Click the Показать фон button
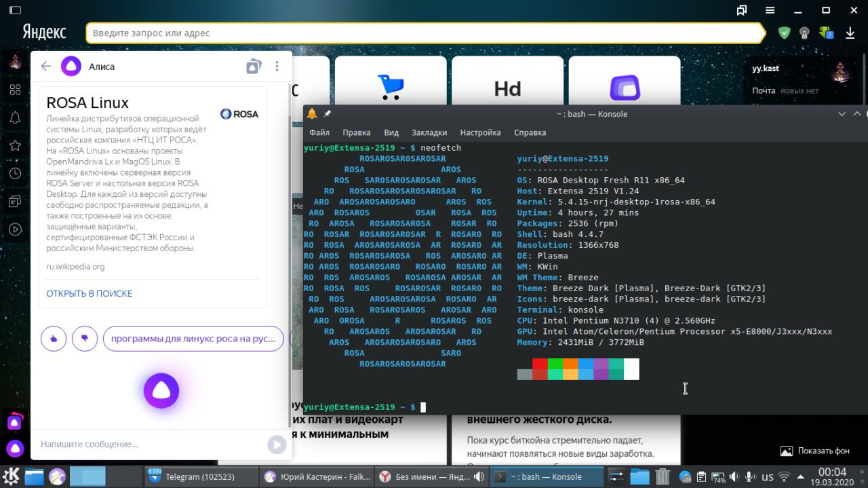 815,451
